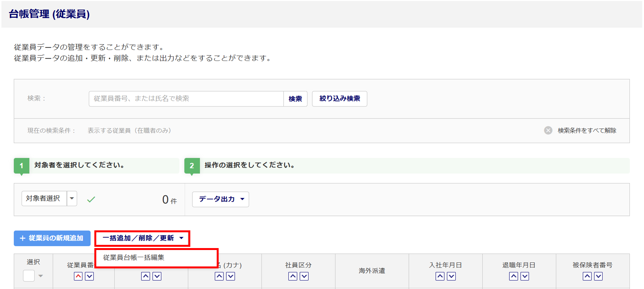Sort 被保険者番号 column ascending

pyautogui.click(x=587, y=276)
